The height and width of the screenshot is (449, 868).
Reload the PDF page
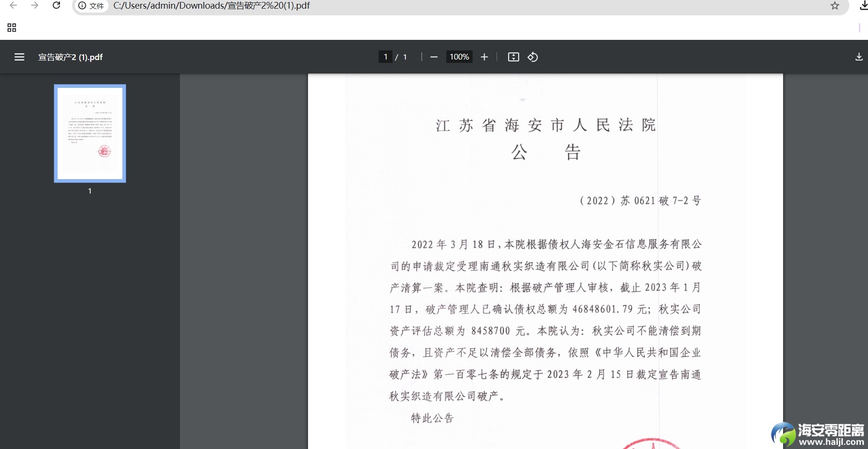pos(56,5)
